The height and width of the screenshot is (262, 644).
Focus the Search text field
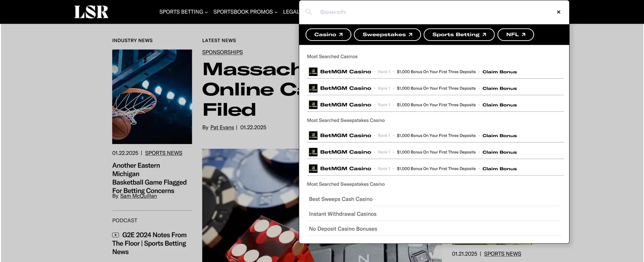[435, 12]
